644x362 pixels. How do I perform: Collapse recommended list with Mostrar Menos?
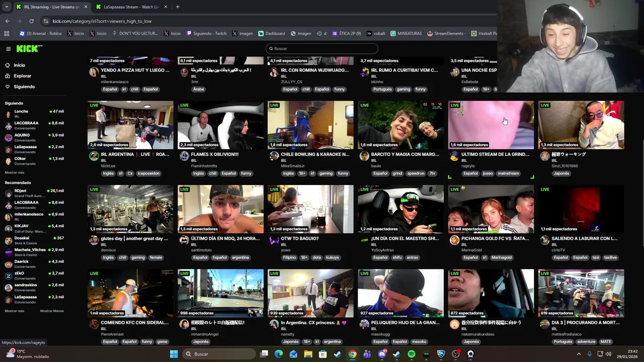click(x=52, y=311)
